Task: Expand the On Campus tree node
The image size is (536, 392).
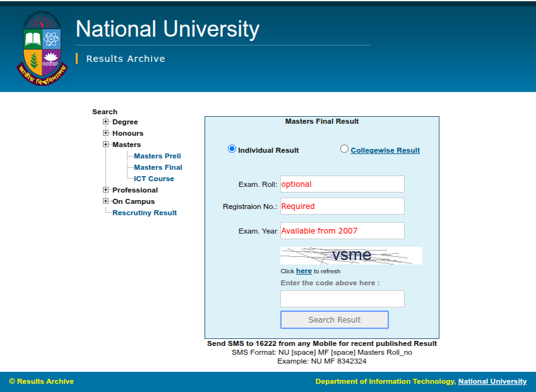Action: (105, 201)
